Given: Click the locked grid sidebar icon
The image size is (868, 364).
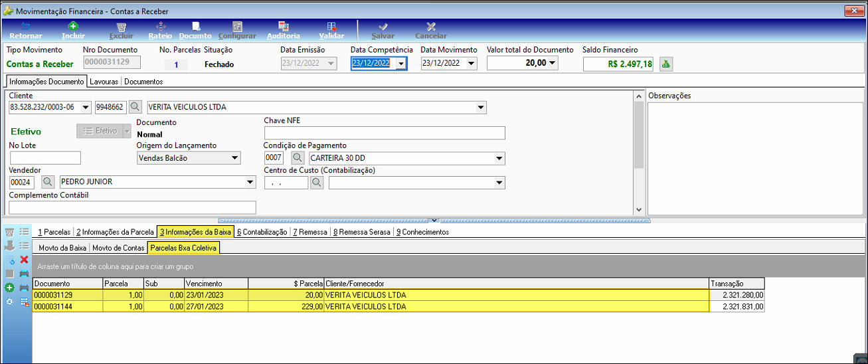Looking at the screenshot, I should 24,302.
